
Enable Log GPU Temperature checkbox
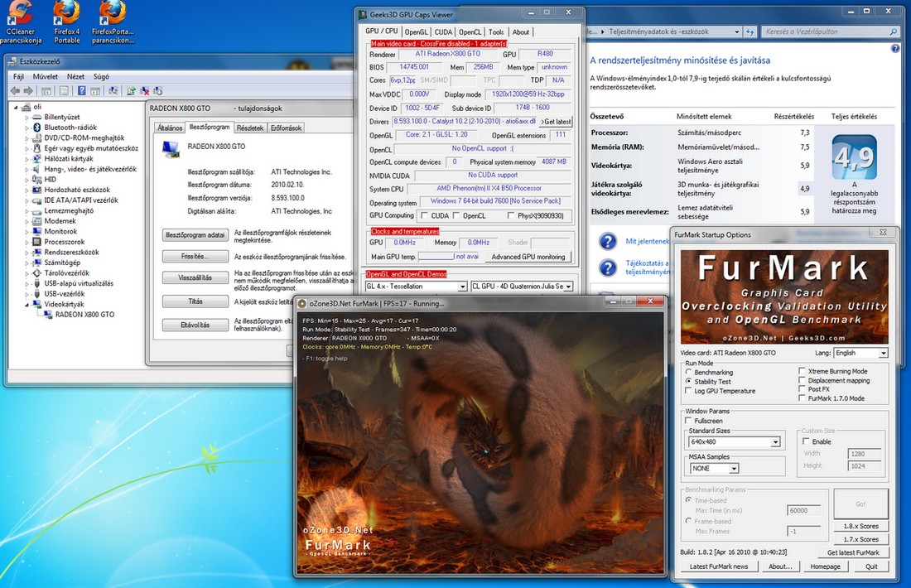(x=689, y=391)
